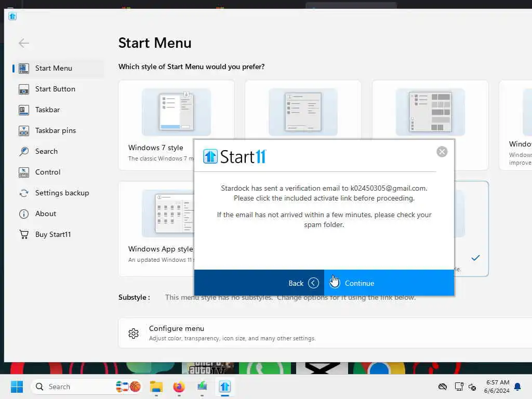Select the Windows App style thumbnail
Screen dimensions: 532x399
(168, 214)
